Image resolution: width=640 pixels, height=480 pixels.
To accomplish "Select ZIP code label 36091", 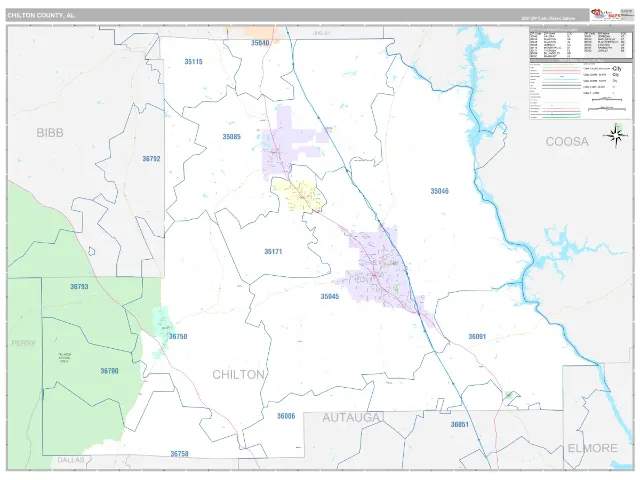I will (x=477, y=337).
